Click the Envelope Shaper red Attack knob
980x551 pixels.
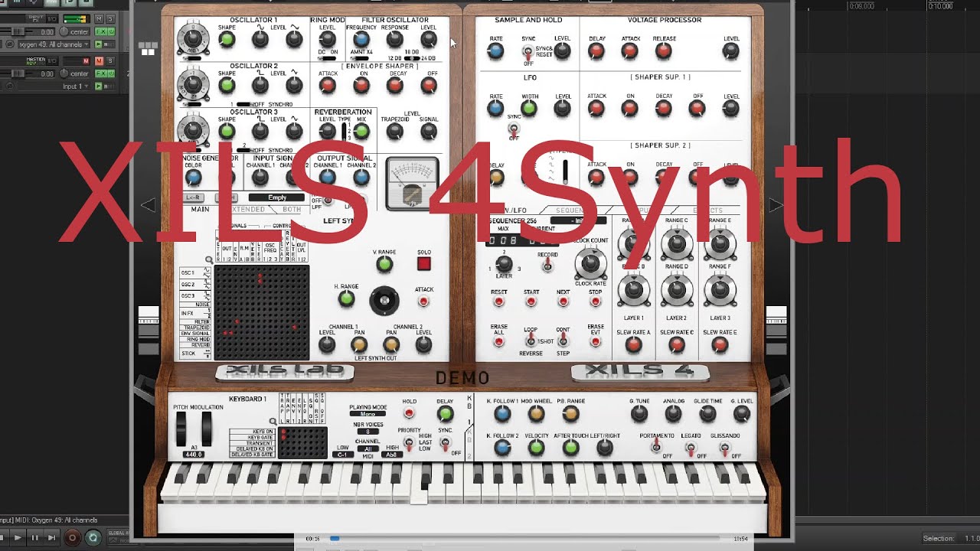pyautogui.click(x=327, y=86)
